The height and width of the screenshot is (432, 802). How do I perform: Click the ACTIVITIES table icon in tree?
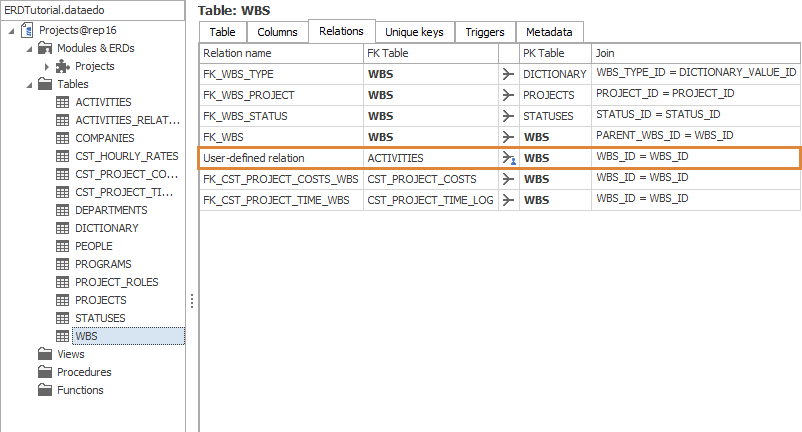(x=63, y=102)
